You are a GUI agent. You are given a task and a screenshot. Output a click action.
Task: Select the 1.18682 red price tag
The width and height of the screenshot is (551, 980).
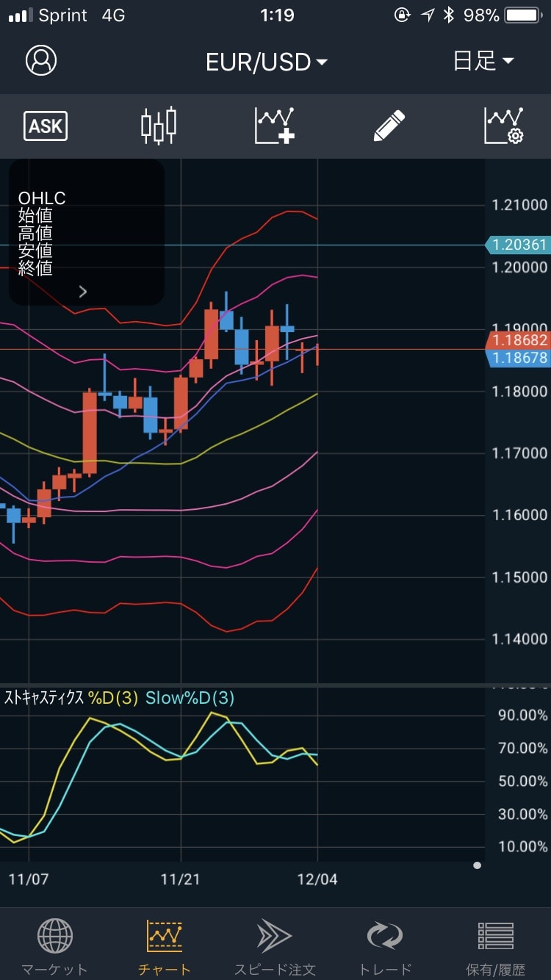tap(518, 340)
